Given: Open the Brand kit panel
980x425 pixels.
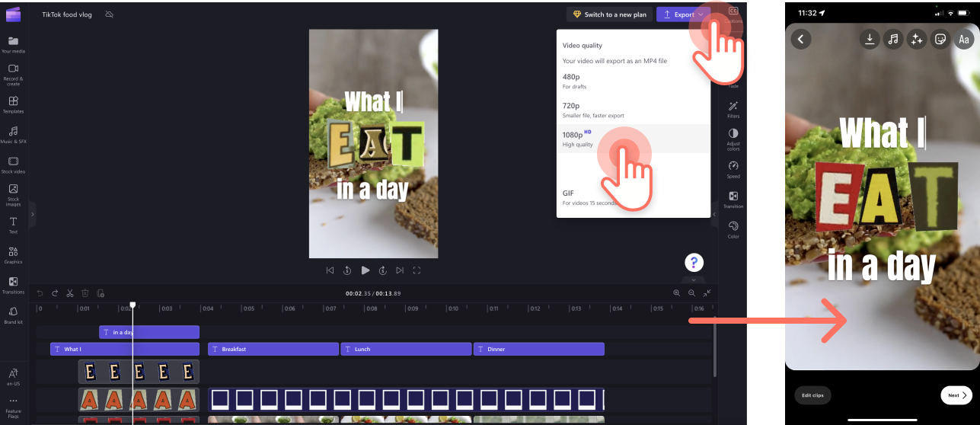Looking at the screenshot, I should 13,315.
